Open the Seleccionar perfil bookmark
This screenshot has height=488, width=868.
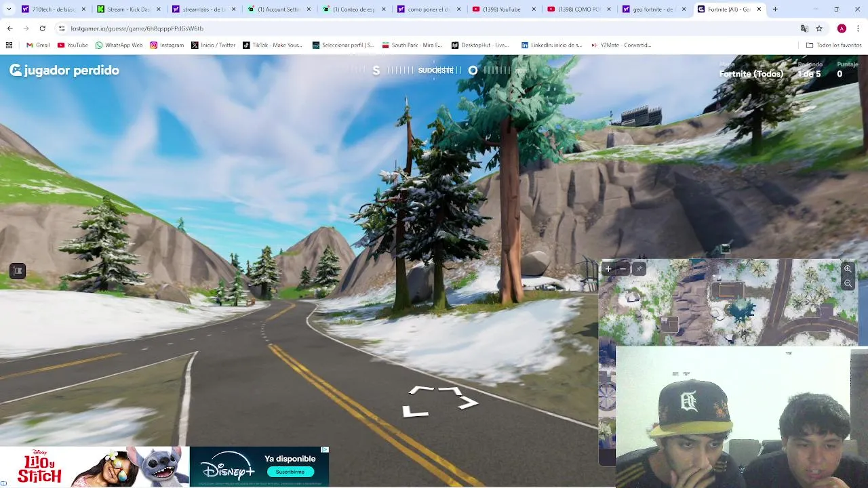tap(342, 45)
